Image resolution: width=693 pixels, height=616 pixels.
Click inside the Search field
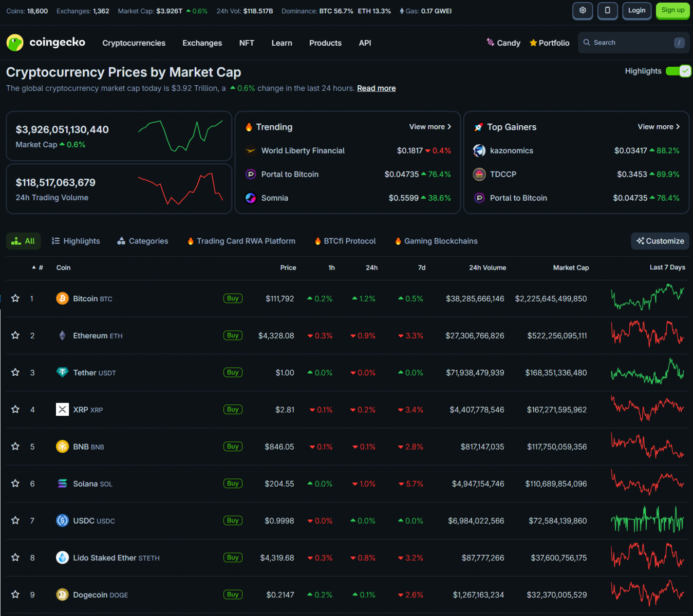(632, 43)
